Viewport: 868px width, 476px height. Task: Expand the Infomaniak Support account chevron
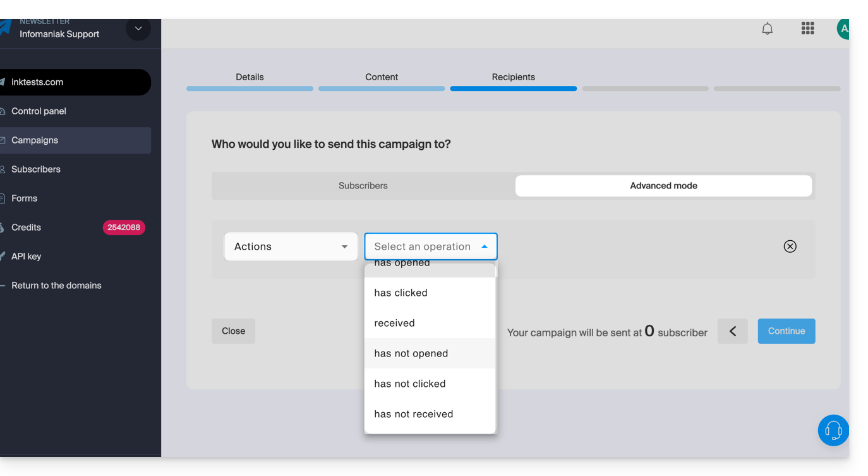pyautogui.click(x=138, y=29)
